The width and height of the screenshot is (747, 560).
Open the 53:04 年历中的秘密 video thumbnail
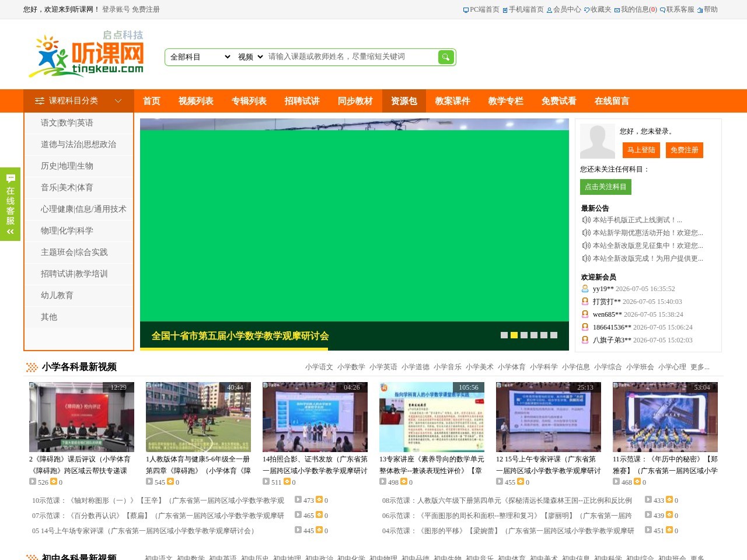click(x=665, y=417)
